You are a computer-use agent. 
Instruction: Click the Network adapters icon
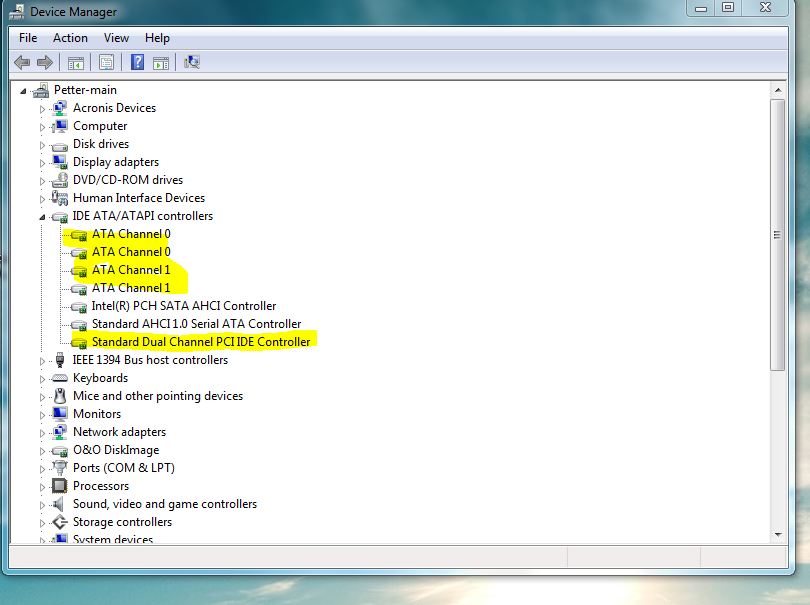pos(60,432)
